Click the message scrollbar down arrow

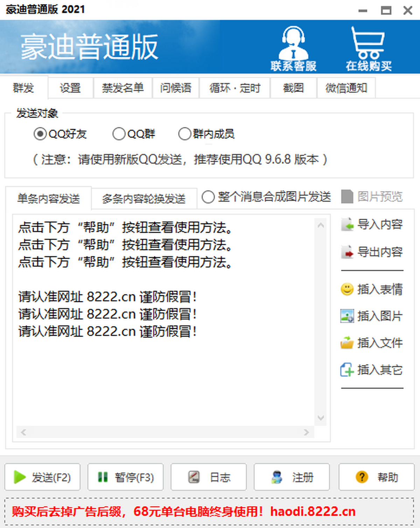[x=321, y=418]
